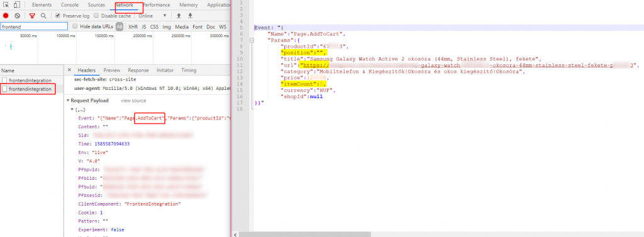Screen dimensions: 644x237
Task: Click the Env "live" payload row
Action: 93,152
